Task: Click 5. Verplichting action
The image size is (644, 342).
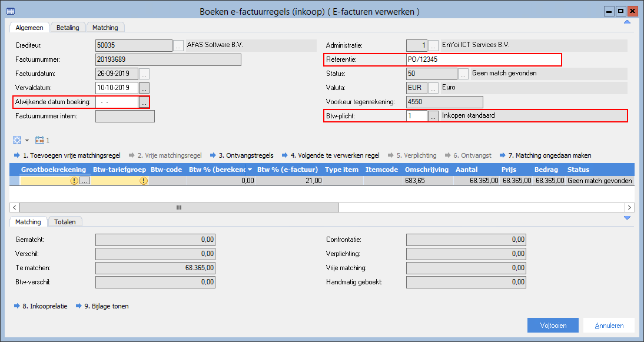Action: (412, 155)
